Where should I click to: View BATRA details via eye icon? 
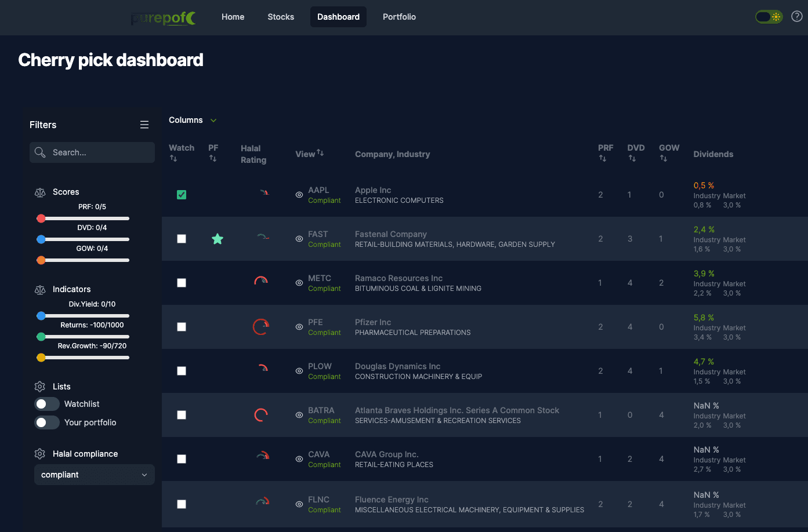tap(299, 415)
